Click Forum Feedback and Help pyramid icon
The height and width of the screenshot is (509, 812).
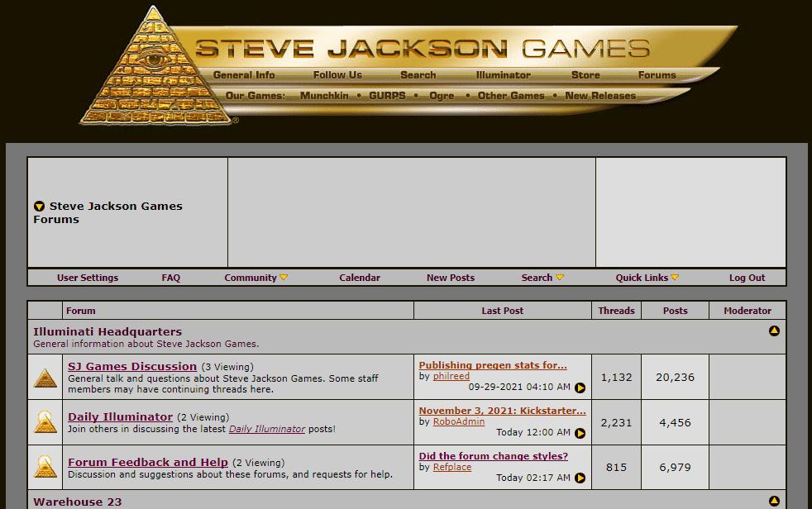(x=45, y=467)
